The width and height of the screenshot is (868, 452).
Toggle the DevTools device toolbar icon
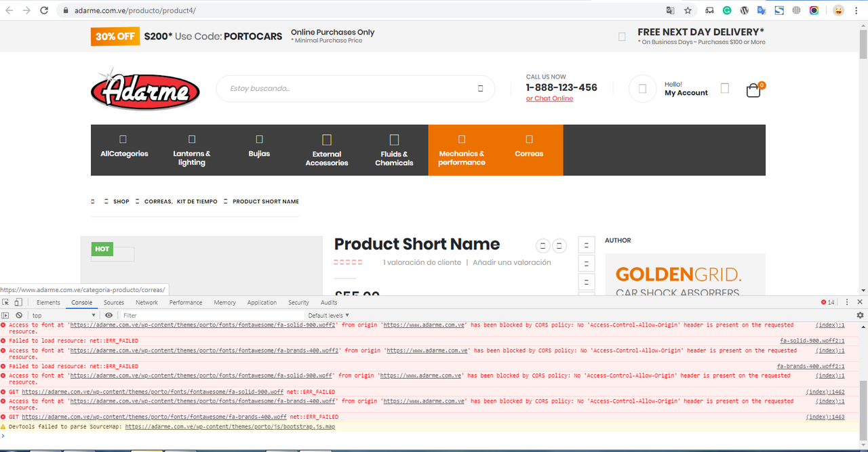[x=18, y=302]
